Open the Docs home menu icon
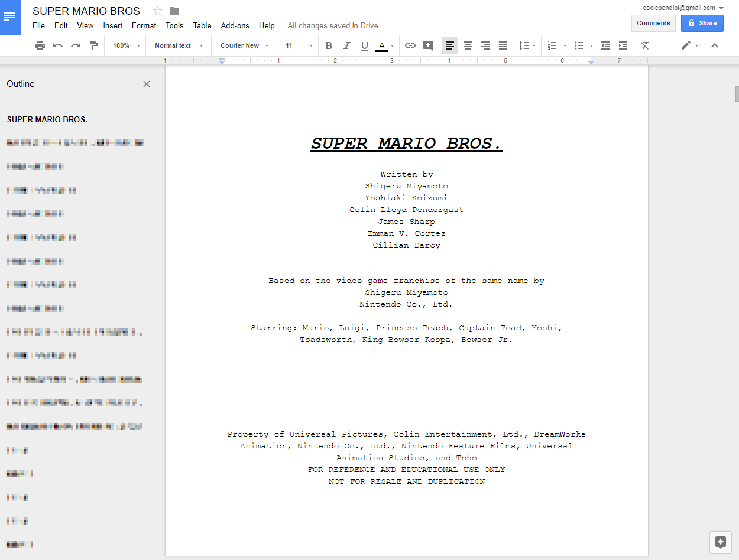 [9, 17]
